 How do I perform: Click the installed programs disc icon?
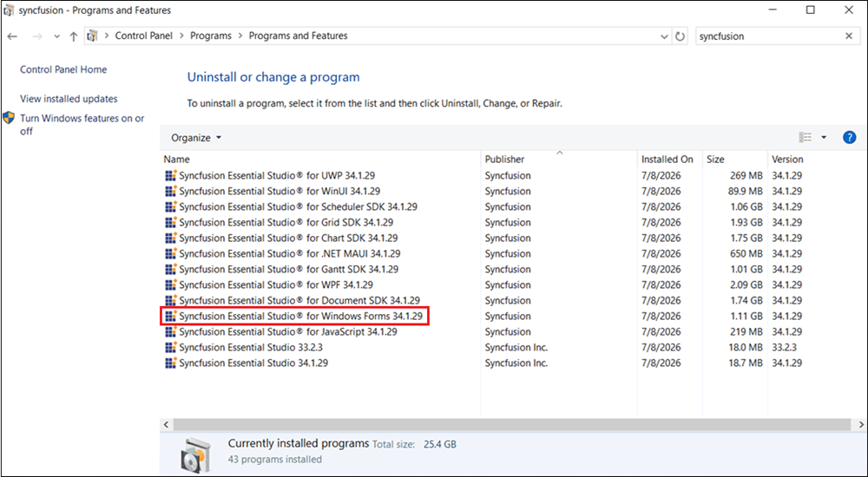(196, 454)
